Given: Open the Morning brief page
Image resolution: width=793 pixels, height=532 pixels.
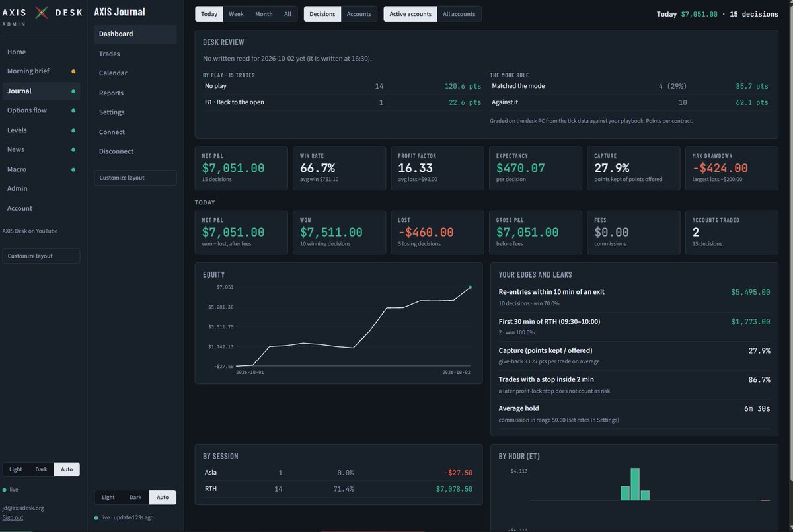Looking at the screenshot, I should [41, 71].
